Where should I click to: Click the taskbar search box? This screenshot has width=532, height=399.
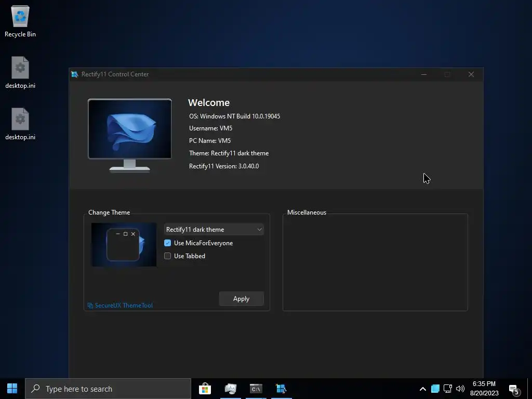[108, 389]
